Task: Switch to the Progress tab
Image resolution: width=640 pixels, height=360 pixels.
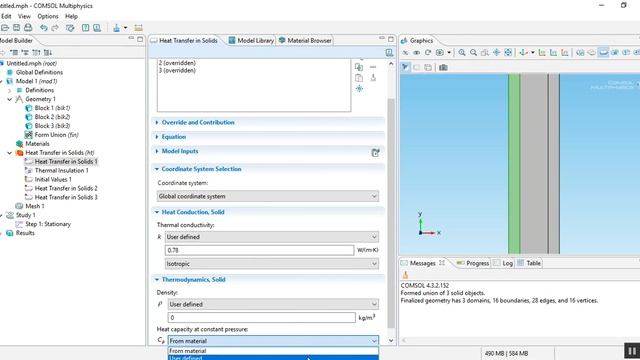Action: (x=473, y=263)
